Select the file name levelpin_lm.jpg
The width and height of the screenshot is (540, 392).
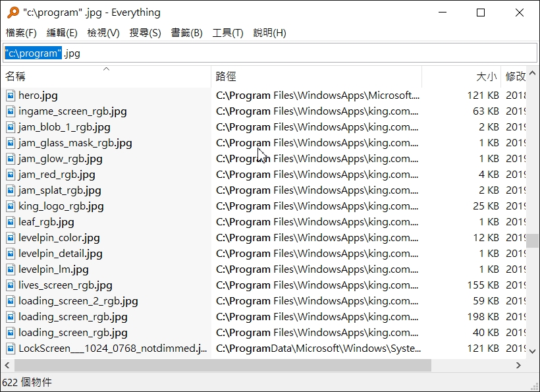click(x=53, y=269)
